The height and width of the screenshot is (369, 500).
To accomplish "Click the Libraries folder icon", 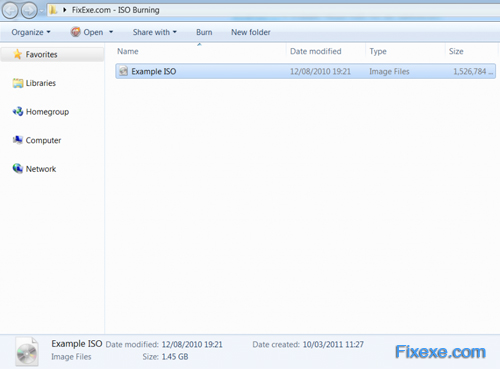I will 18,83.
